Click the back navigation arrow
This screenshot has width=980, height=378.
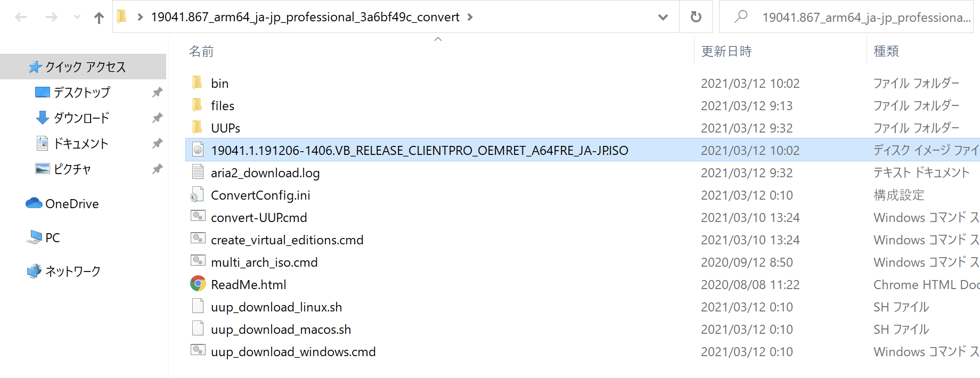point(21,18)
